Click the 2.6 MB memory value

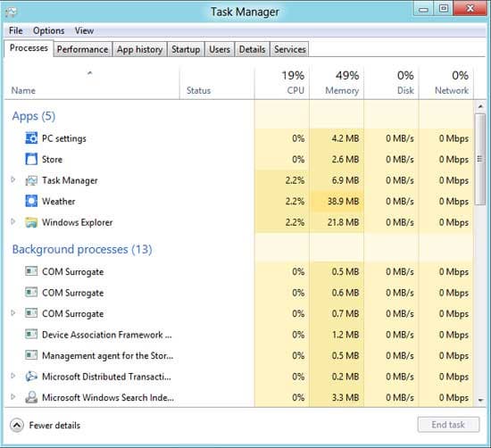click(x=345, y=160)
